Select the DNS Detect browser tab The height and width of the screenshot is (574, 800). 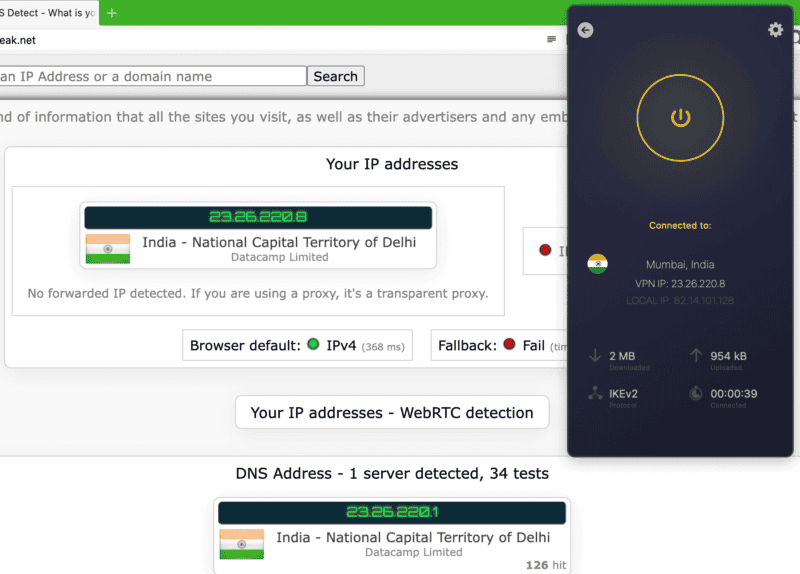tap(48, 13)
